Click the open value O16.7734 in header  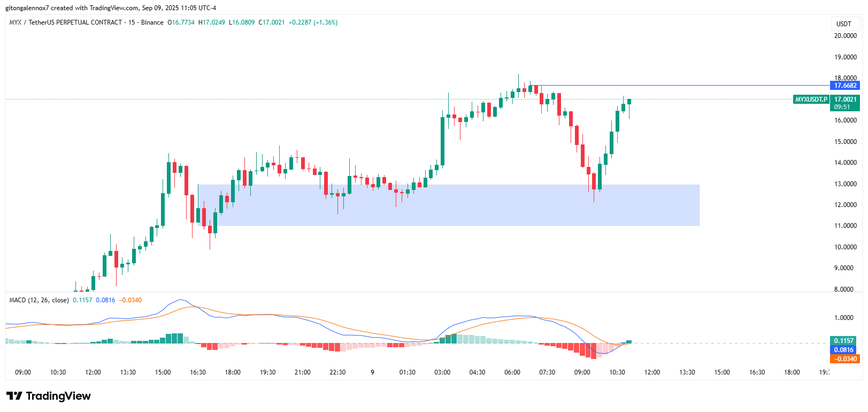pos(181,22)
